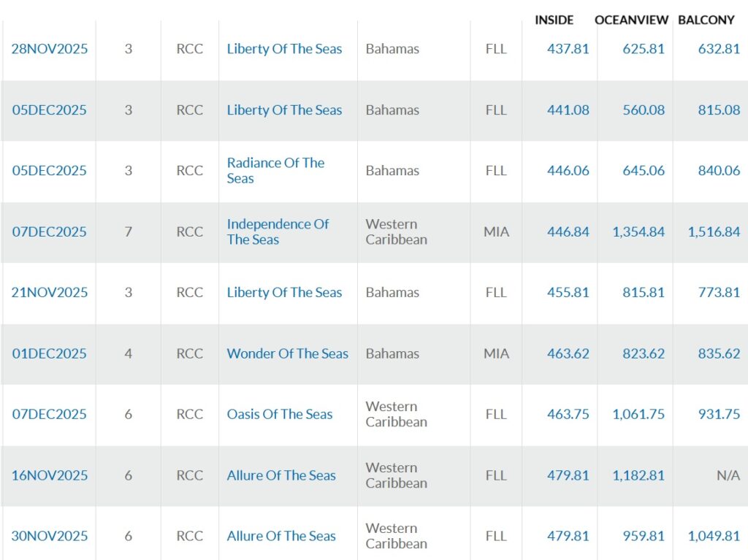Choose the 437.81 inside cabin price
Screen dimensions: 748x560
point(568,50)
